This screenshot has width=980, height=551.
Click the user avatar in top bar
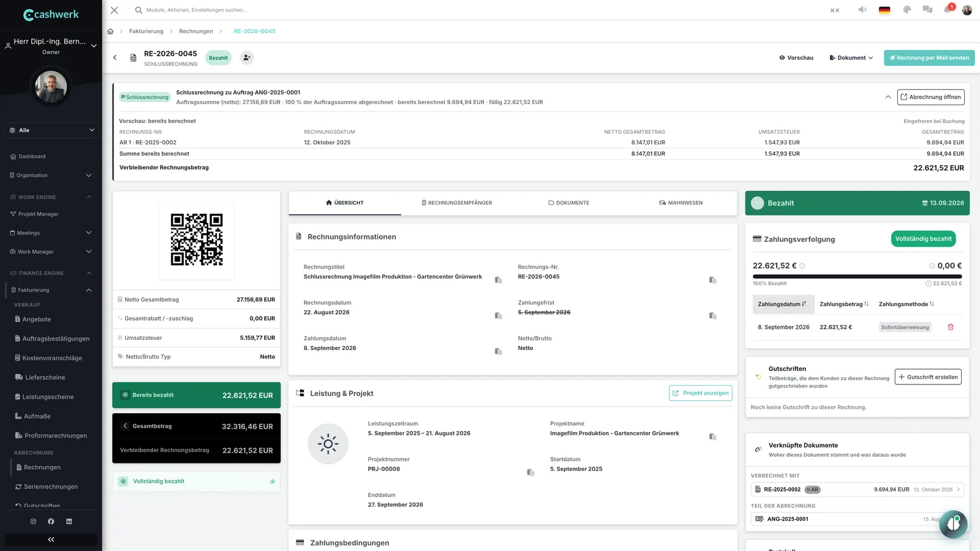pyautogui.click(x=967, y=10)
